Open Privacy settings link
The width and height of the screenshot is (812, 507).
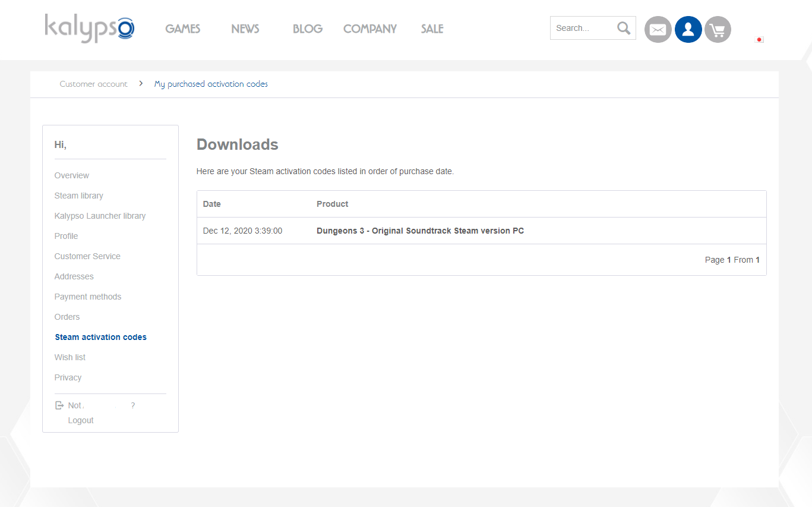click(x=68, y=377)
